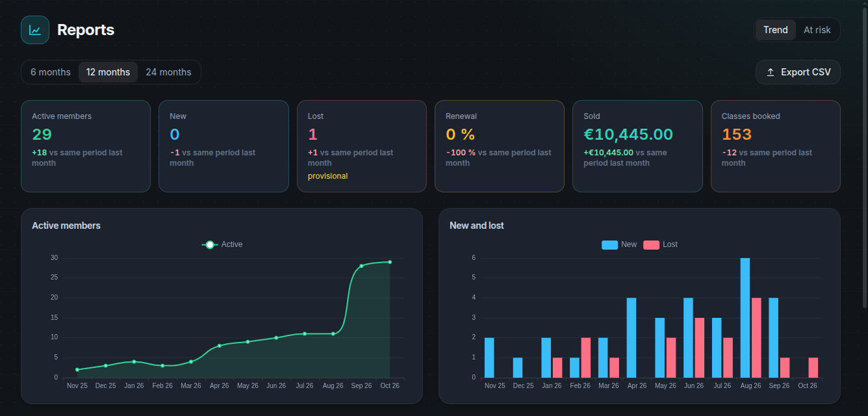Click the 153 classes booked value
The width and height of the screenshot is (868, 416).
(x=736, y=135)
